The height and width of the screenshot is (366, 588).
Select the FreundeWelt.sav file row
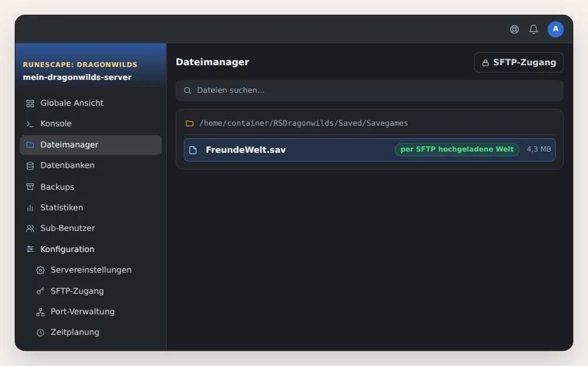pyautogui.click(x=369, y=150)
